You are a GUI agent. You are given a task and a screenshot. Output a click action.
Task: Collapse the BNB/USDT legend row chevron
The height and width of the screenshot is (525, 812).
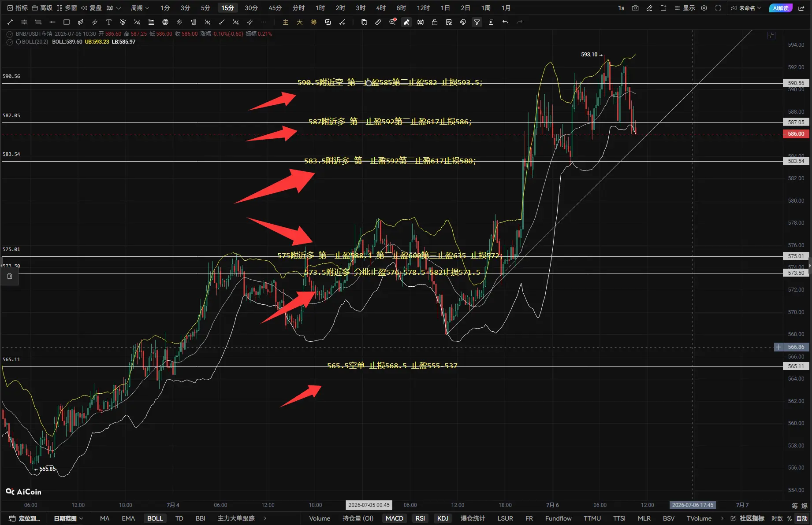click(10, 34)
